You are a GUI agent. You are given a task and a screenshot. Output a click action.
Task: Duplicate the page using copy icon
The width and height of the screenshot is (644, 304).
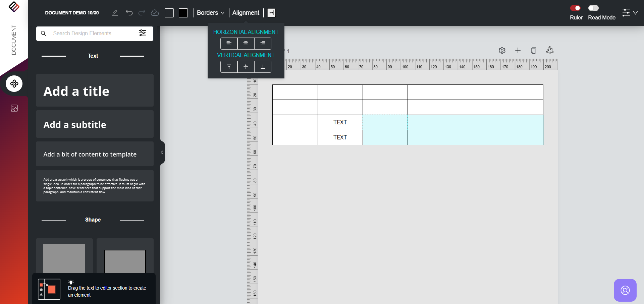[x=534, y=50]
